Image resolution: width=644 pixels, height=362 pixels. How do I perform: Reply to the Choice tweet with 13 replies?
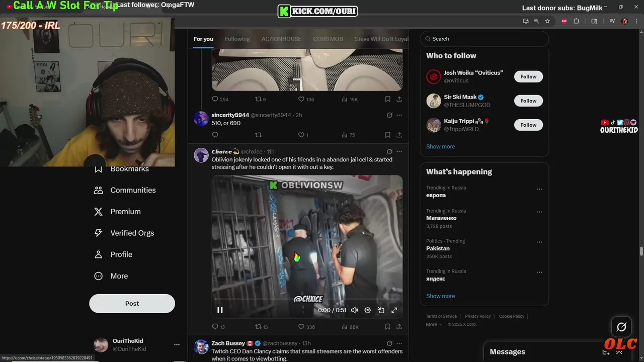pos(218,327)
